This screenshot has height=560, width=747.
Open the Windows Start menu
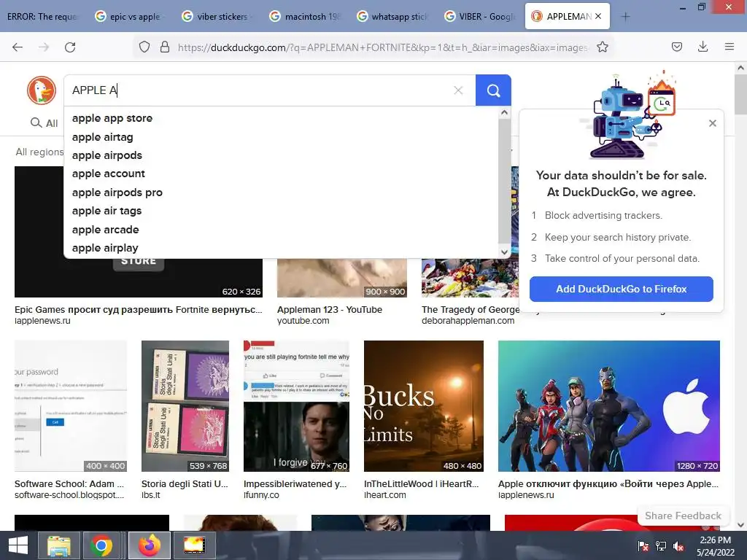[x=18, y=545]
